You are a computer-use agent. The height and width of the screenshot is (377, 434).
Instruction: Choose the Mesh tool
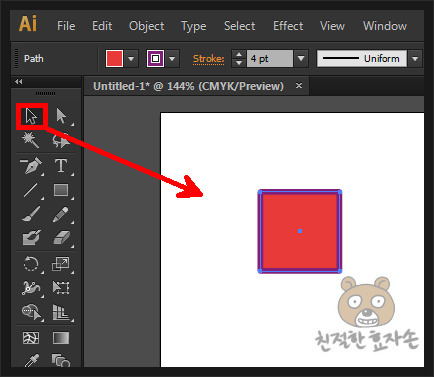point(31,338)
